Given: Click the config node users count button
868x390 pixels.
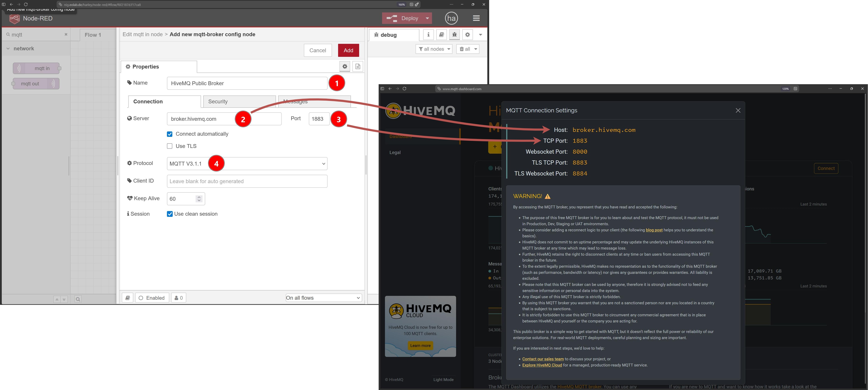Looking at the screenshot, I should click(x=179, y=298).
